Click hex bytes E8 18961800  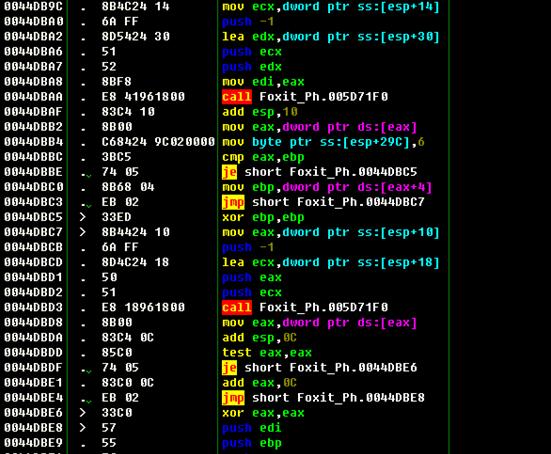[143, 307]
